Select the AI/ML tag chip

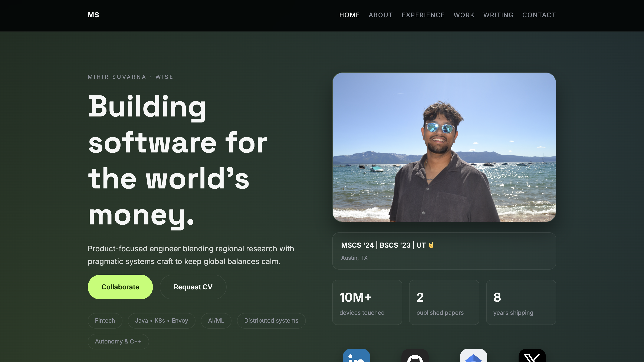click(x=216, y=320)
